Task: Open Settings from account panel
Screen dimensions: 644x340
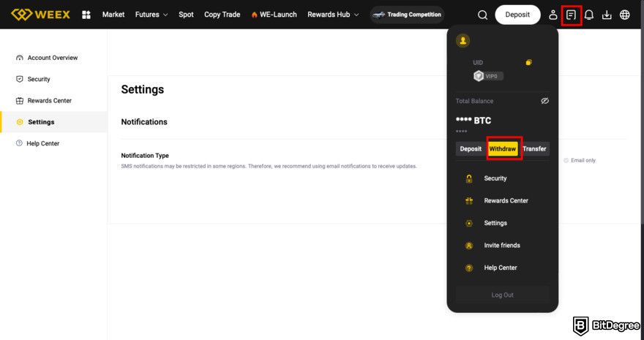Action: tap(495, 223)
